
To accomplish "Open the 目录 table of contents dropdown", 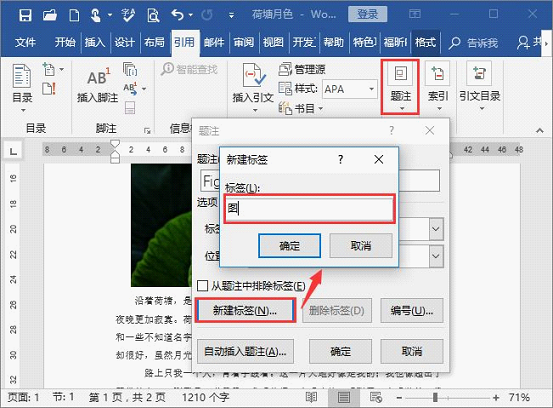I will (x=22, y=88).
